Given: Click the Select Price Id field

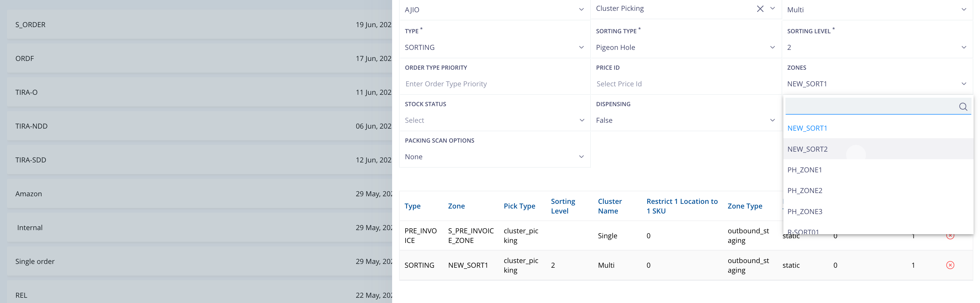Looking at the screenshot, I should (686, 84).
